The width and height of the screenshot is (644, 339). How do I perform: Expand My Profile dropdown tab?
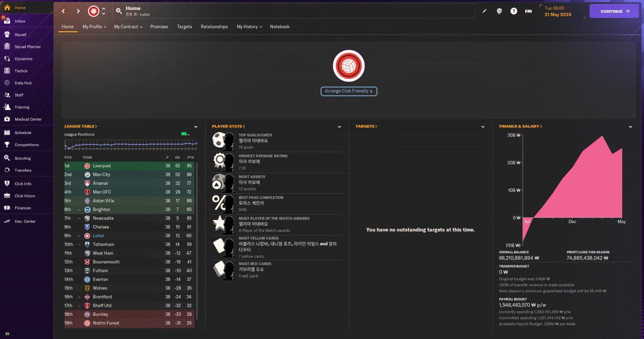pos(94,27)
